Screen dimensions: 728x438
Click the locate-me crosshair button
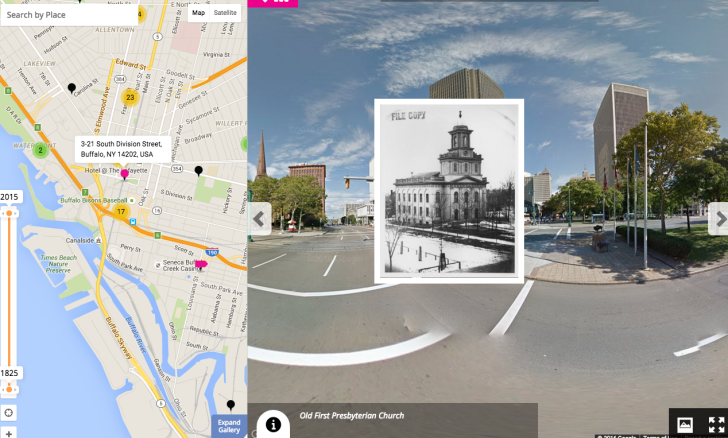(x=9, y=412)
